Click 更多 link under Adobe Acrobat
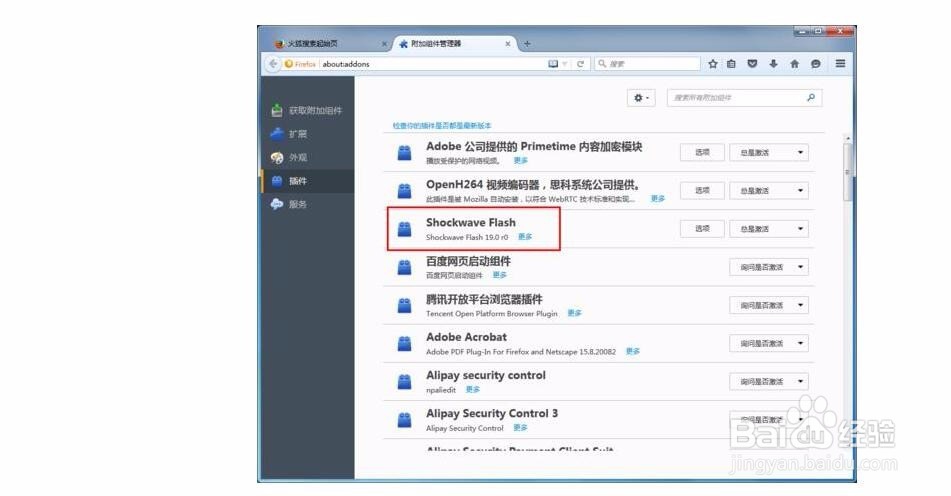 tap(633, 352)
